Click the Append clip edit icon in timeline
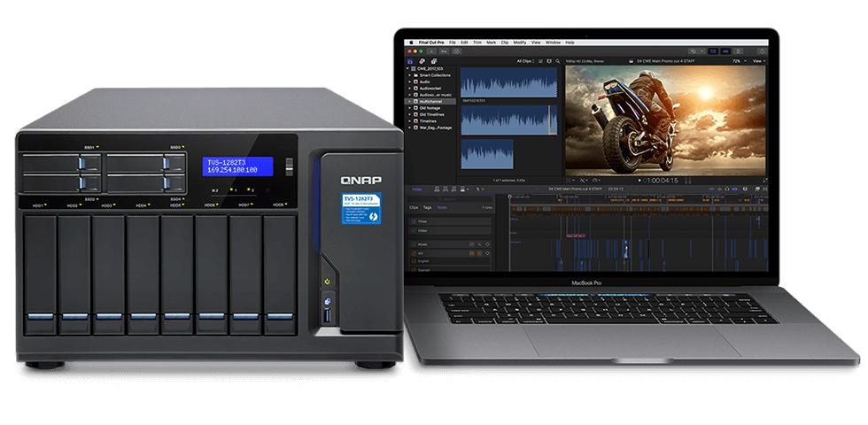 [453, 189]
